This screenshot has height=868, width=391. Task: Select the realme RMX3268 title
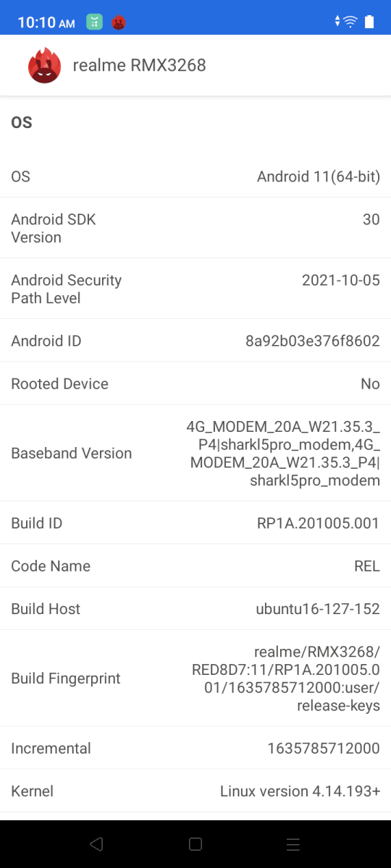pyautogui.click(x=140, y=65)
